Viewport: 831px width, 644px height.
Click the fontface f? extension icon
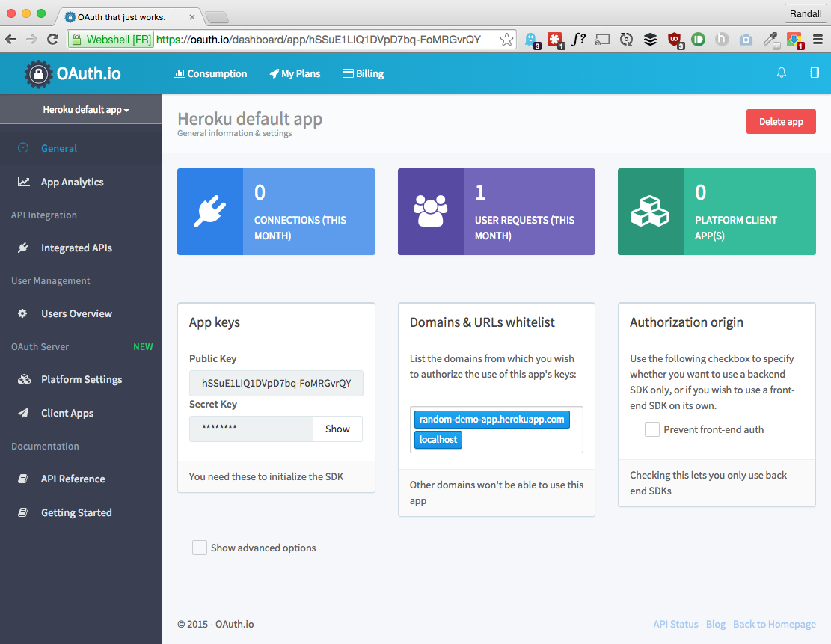[579, 39]
